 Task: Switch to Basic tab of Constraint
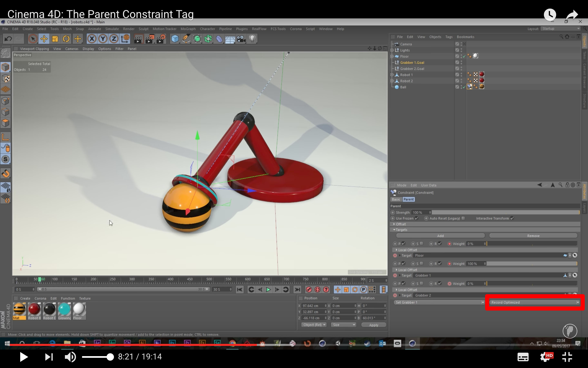point(396,199)
